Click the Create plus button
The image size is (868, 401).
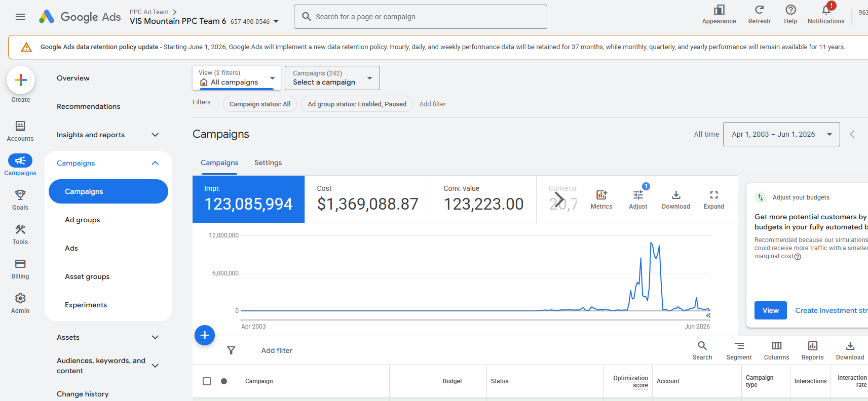click(21, 80)
